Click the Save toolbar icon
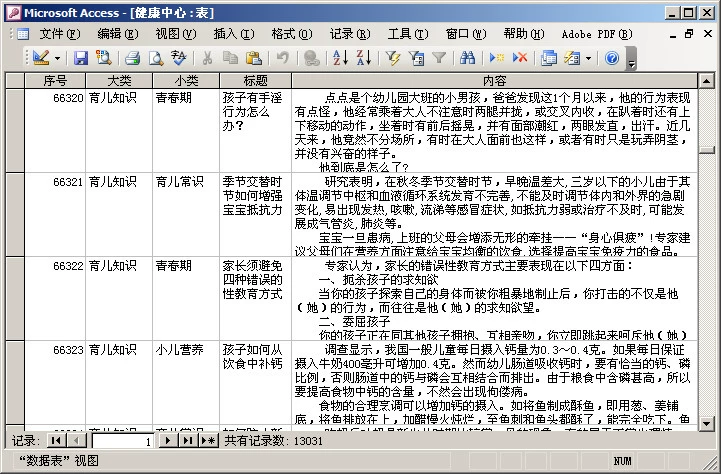This screenshot has width=721, height=474. (80, 58)
